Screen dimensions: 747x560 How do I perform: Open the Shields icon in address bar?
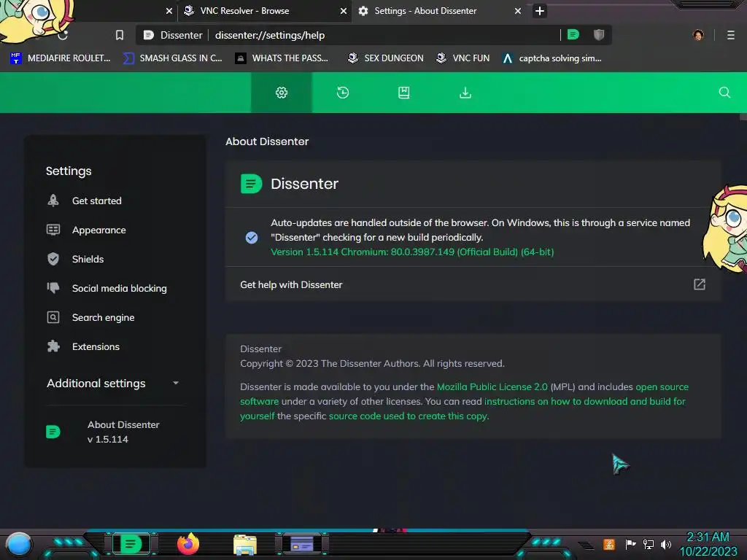point(599,35)
